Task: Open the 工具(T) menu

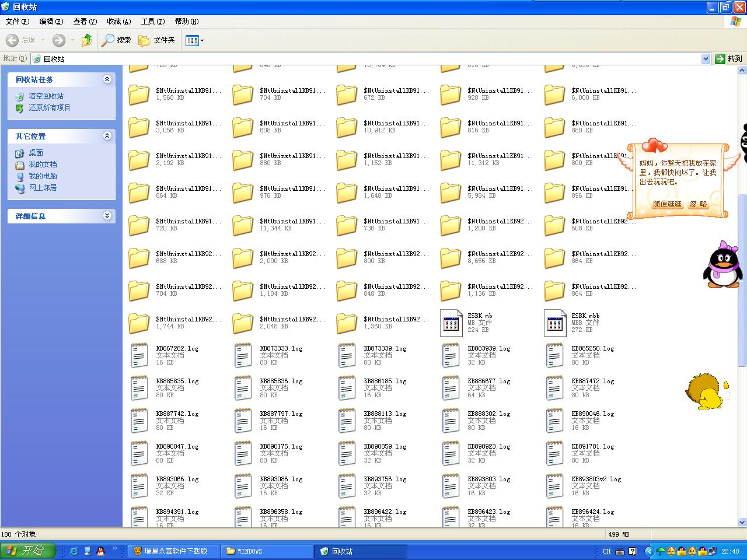Action: tap(152, 22)
